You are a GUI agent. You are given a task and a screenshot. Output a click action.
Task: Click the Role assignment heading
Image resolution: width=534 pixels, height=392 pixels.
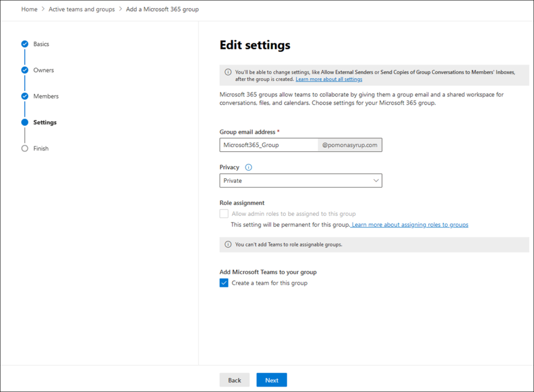242,203
